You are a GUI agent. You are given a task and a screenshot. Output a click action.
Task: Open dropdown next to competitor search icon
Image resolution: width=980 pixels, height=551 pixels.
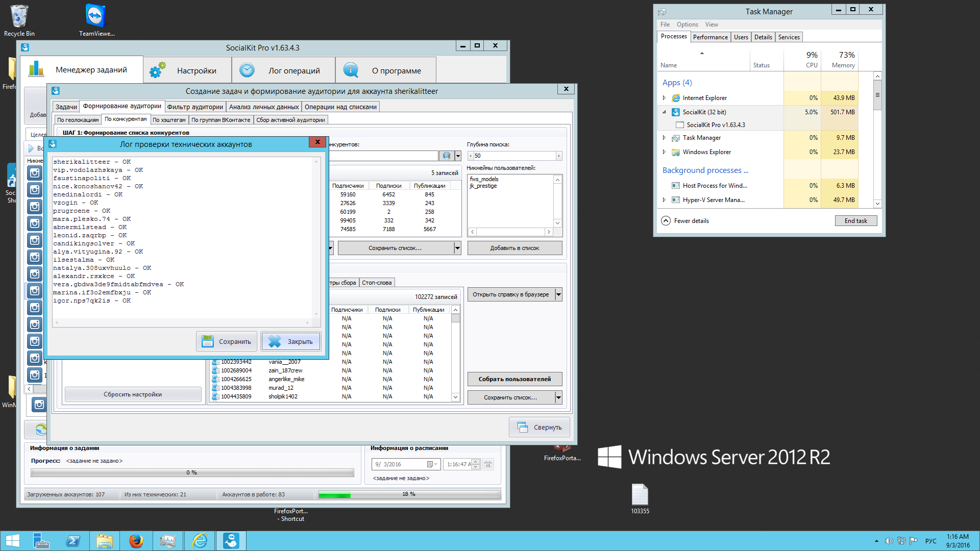pos(458,156)
